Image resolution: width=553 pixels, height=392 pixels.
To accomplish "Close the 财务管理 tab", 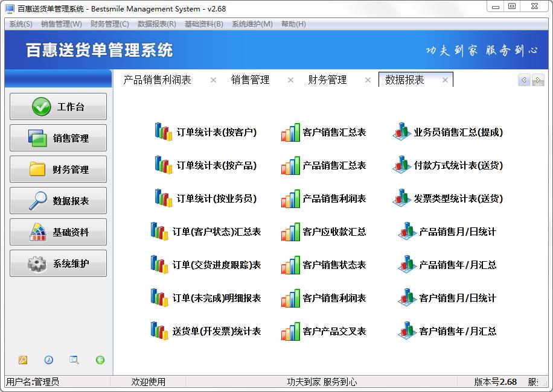I will 368,80.
